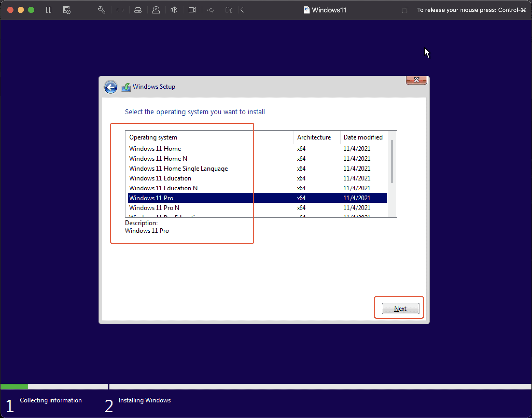Screen dimensions: 532x418
Task: Select Windows 11 Home
Action: (x=258, y=149)
